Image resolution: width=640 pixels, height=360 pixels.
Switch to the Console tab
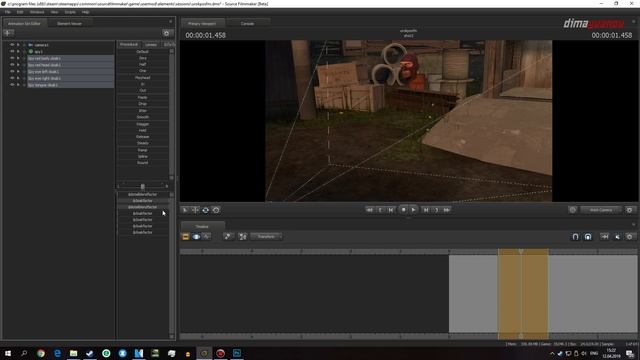[247, 24]
